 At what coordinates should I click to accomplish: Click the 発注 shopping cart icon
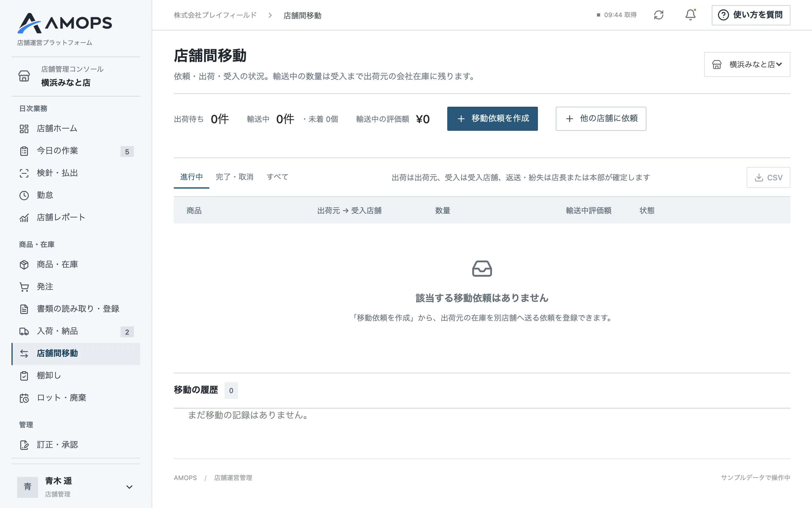pos(24,287)
